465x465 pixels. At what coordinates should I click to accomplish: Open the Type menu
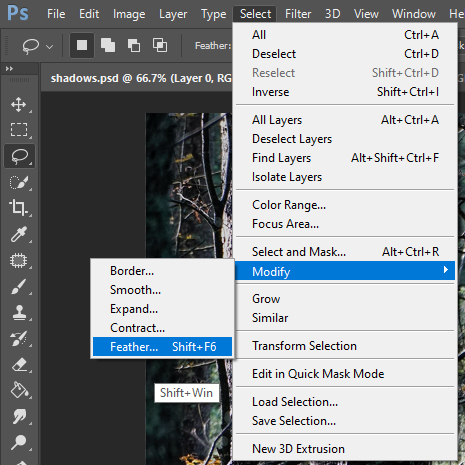(x=213, y=14)
